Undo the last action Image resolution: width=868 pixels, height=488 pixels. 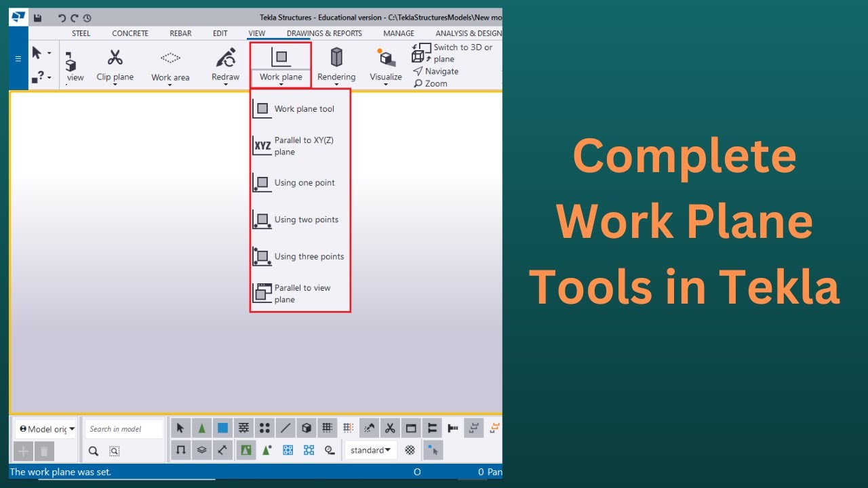point(62,18)
